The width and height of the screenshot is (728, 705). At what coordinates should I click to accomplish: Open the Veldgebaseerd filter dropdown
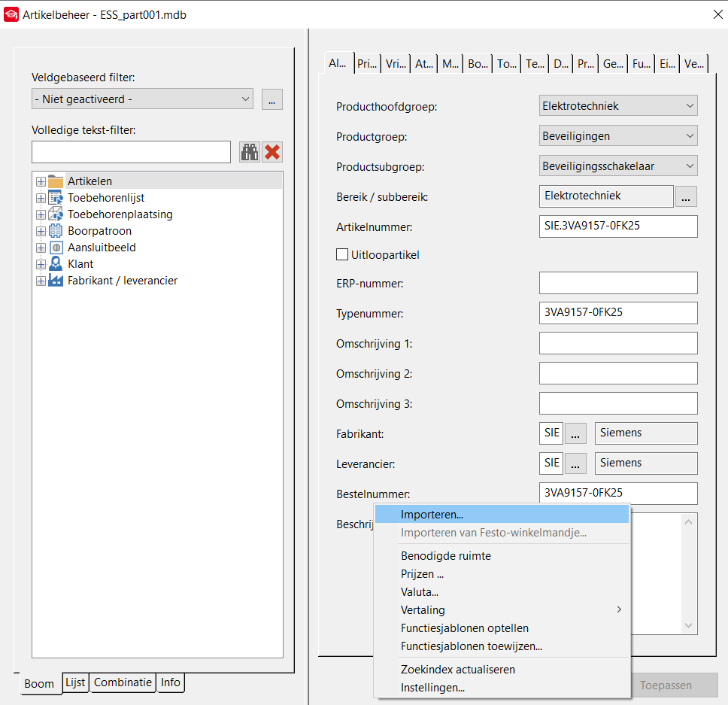tap(143, 99)
